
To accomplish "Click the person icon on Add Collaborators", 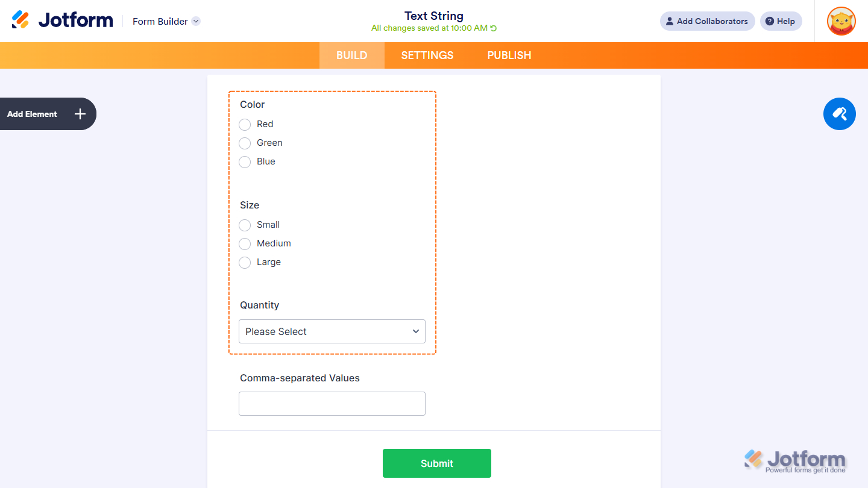I will pos(669,21).
